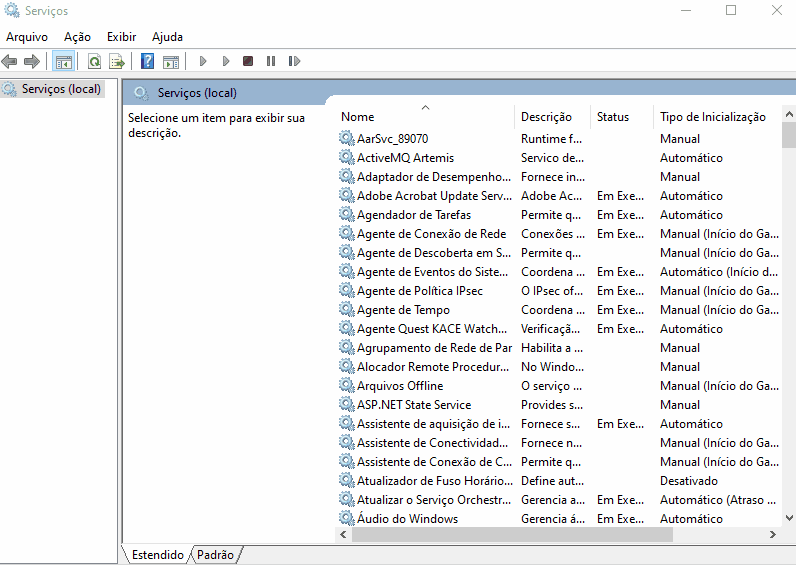Screen dimensions: 796x565
Task: Switch to the Padrão tab
Action: (x=215, y=554)
